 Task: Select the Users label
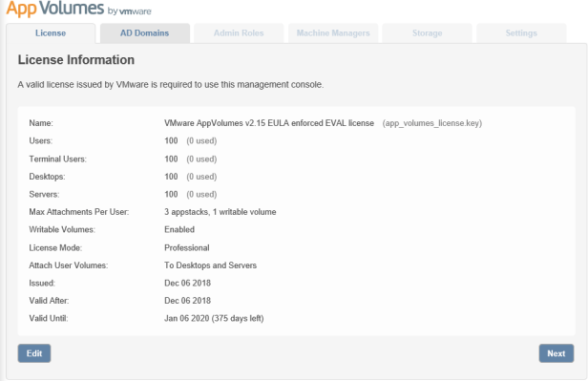point(41,140)
